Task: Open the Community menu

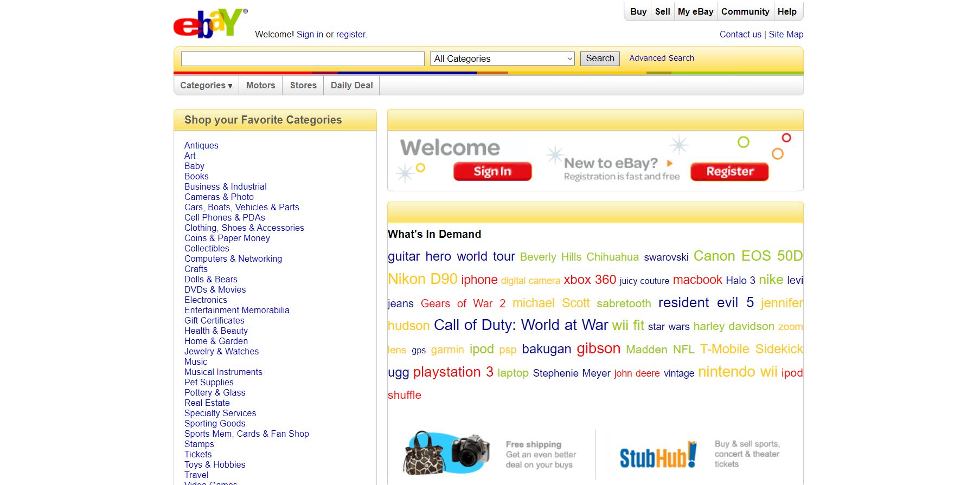Action: pos(745,11)
